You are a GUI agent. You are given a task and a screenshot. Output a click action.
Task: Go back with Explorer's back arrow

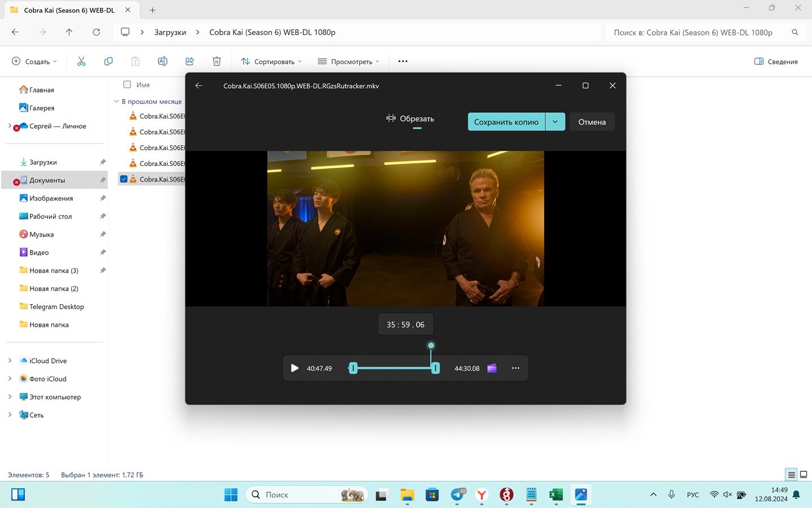[x=15, y=32]
